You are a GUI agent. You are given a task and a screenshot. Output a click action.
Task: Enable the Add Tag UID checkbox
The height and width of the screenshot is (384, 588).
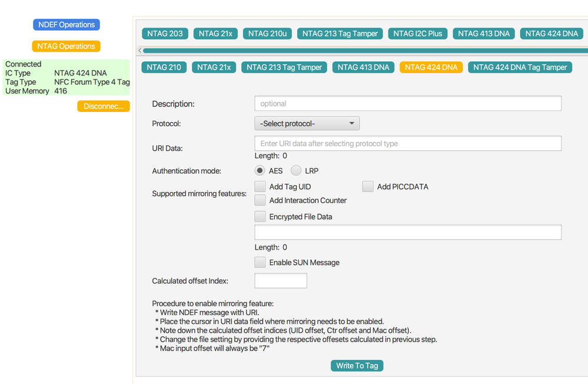point(260,187)
